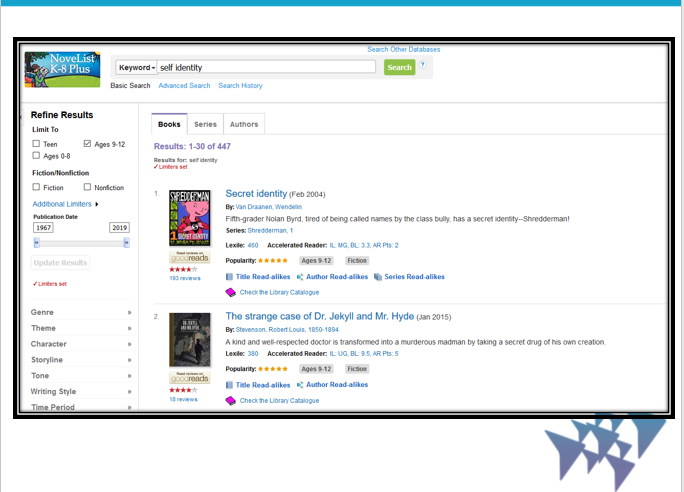The width and height of the screenshot is (684, 492).
Task: Open Search History
Action: coord(240,85)
